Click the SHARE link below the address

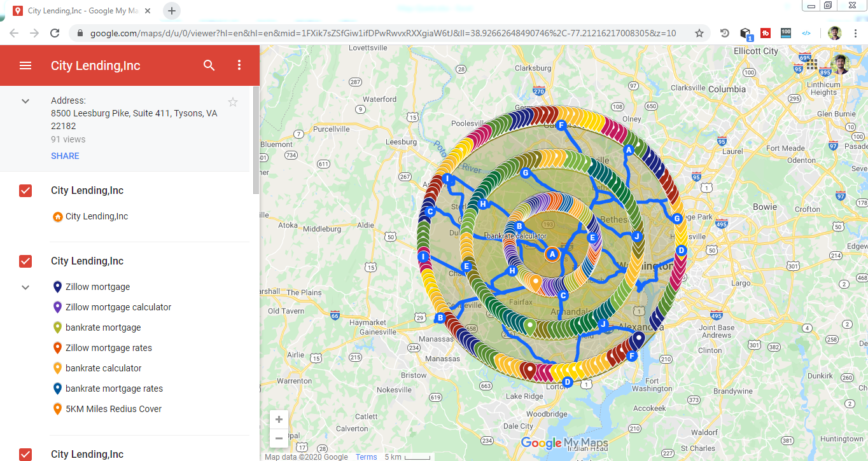(x=64, y=155)
